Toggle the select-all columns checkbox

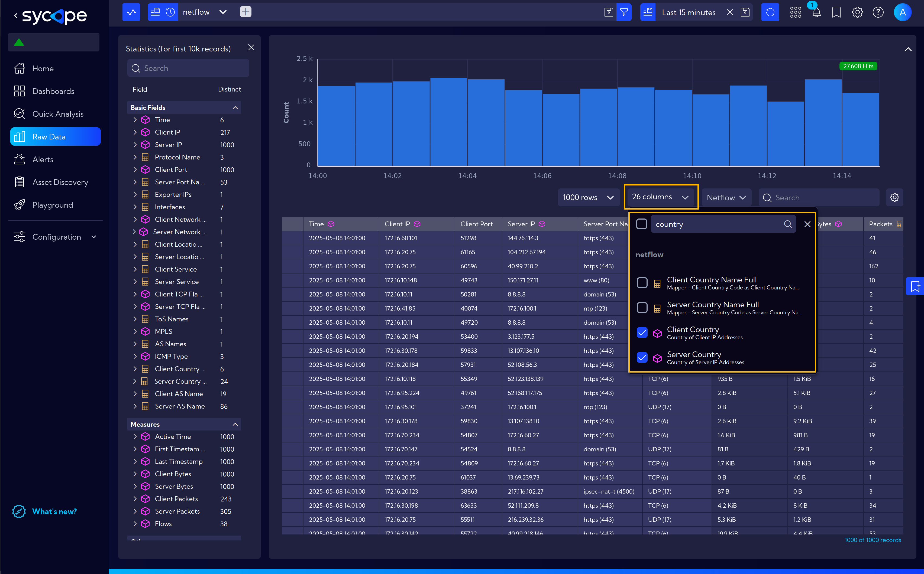[642, 224]
